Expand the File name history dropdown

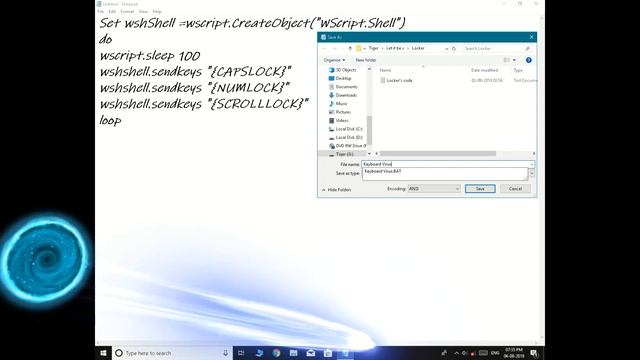531,164
